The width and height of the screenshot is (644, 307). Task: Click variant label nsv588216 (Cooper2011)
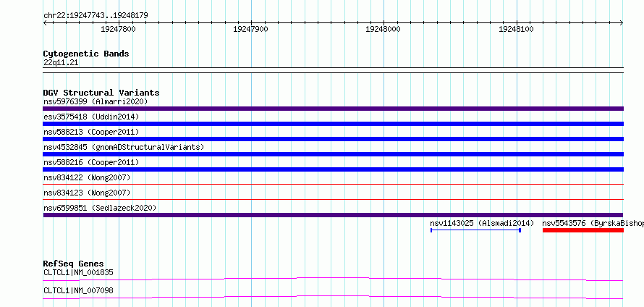coord(91,162)
